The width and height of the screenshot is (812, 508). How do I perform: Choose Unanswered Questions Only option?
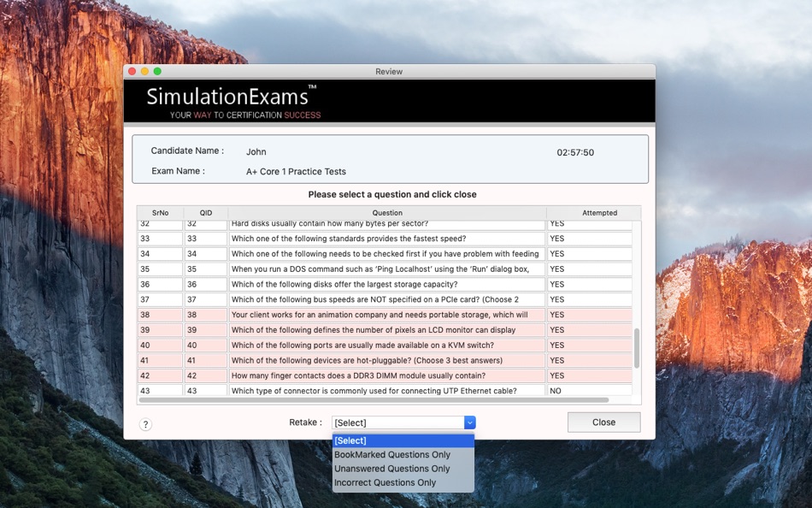click(403, 469)
